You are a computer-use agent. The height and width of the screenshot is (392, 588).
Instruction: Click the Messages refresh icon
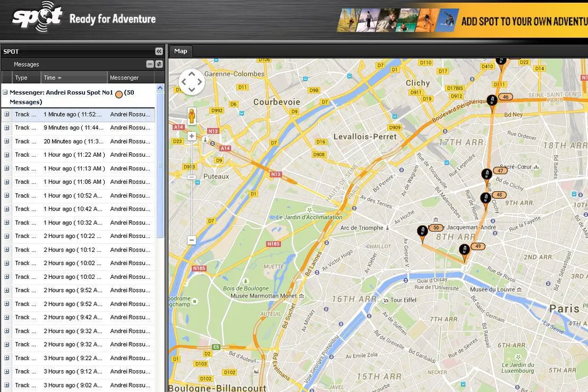(159, 64)
